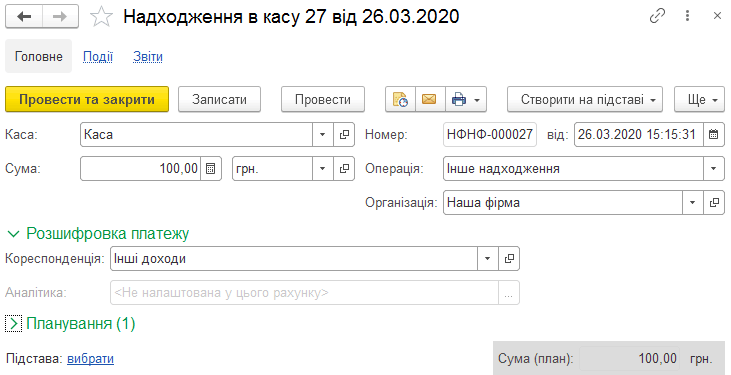731x375 pixels.
Task: Expand the currency грн. dropdown
Action: point(323,168)
